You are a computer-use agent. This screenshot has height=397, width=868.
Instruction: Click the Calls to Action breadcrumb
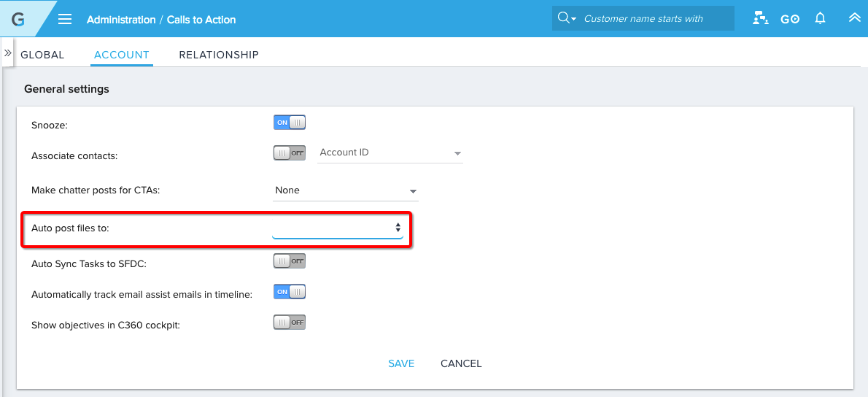click(201, 20)
